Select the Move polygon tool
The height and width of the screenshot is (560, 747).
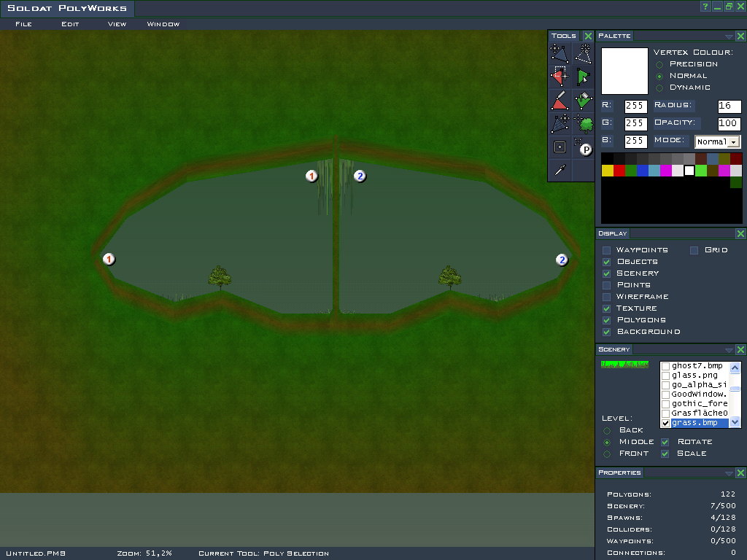(x=560, y=52)
